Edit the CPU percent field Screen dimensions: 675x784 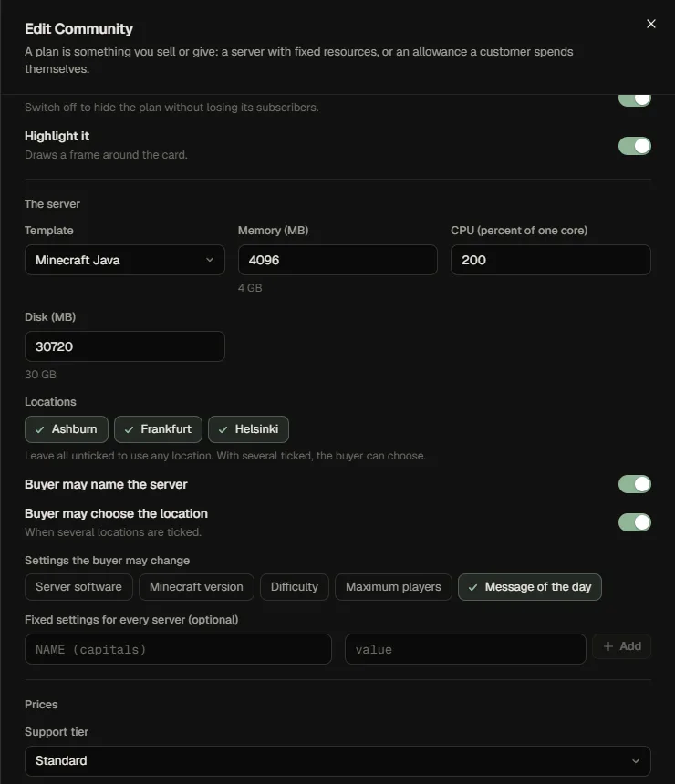click(x=550, y=260)
